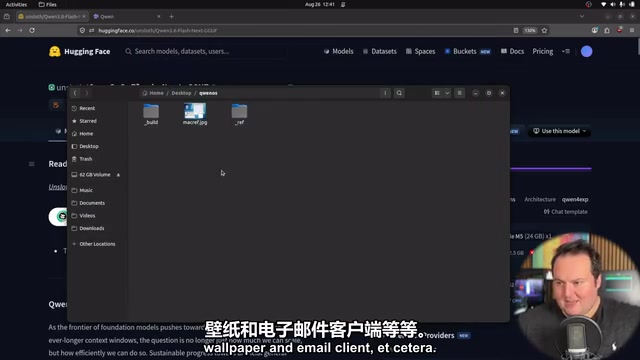The width and height of the screenshot is (640, 360).
Task: Go back in the Files window
Action: (75, 93)
